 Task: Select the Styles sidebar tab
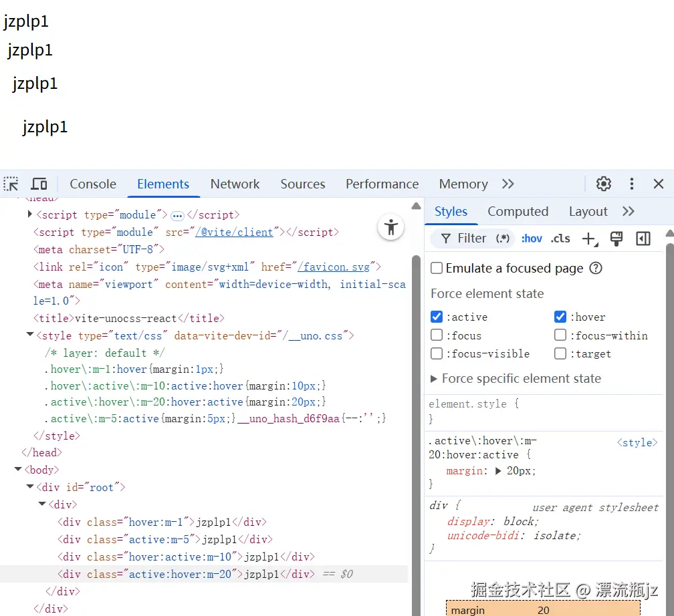(451, 211)
